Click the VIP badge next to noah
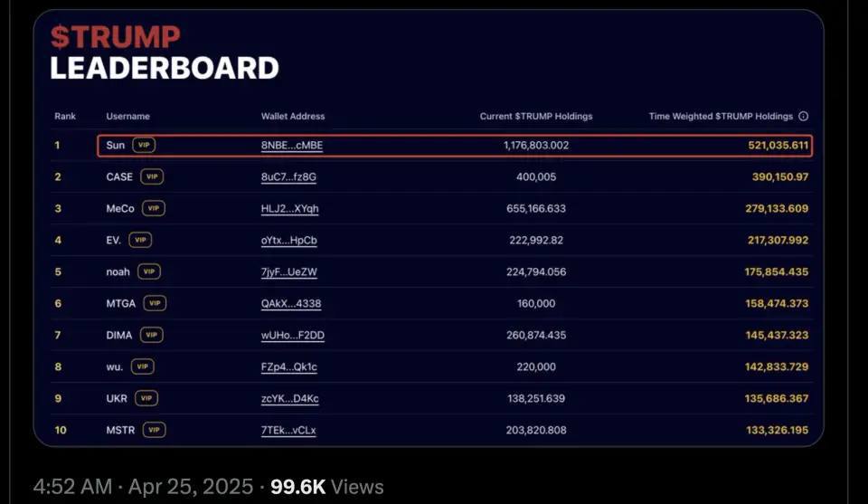The height and width of the screenshot is (504, 868). click(x=148, y=271)
